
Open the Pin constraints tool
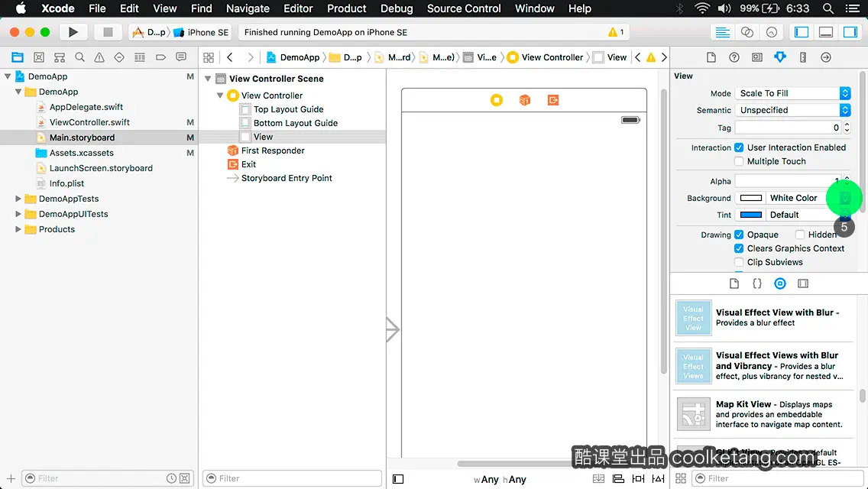[638, 478]
